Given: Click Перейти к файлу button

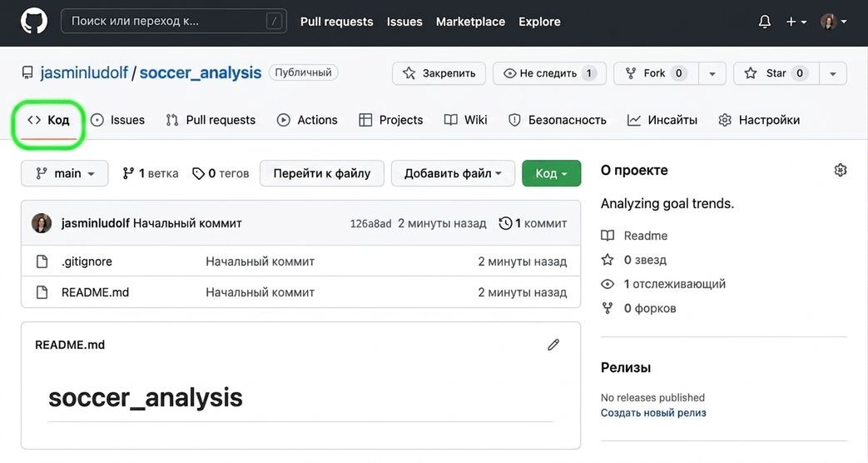Looking at the screenshot, I should (x=321, y=173).
